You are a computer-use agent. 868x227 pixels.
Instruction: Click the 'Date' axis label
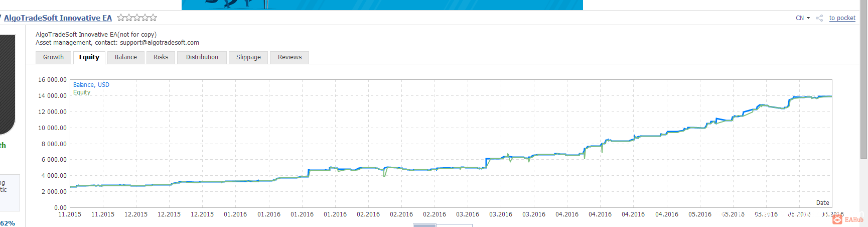tap(823, 203)
